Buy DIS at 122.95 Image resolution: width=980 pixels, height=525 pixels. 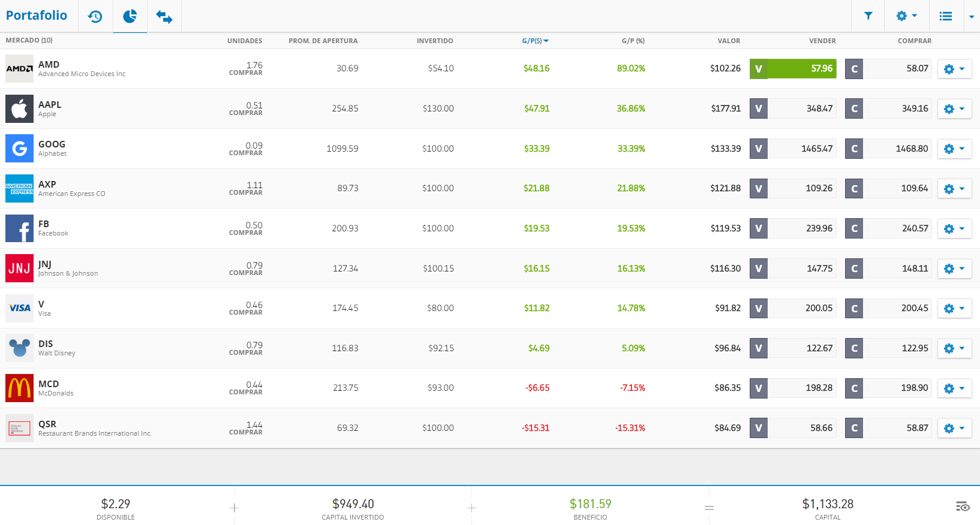pos(888,348)
